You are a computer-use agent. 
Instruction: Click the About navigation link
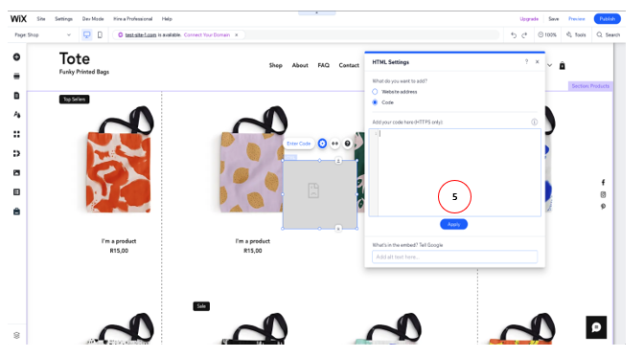coord(300,65)
